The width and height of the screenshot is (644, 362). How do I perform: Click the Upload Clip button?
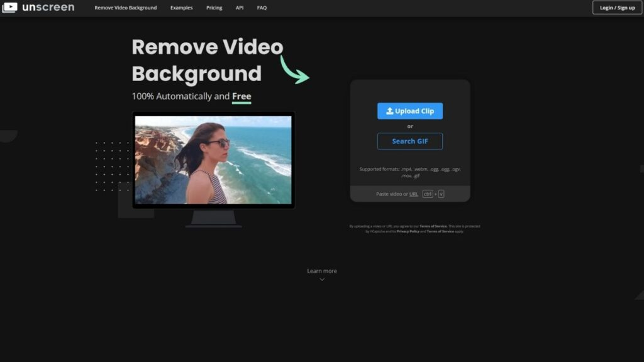point(410,111)
